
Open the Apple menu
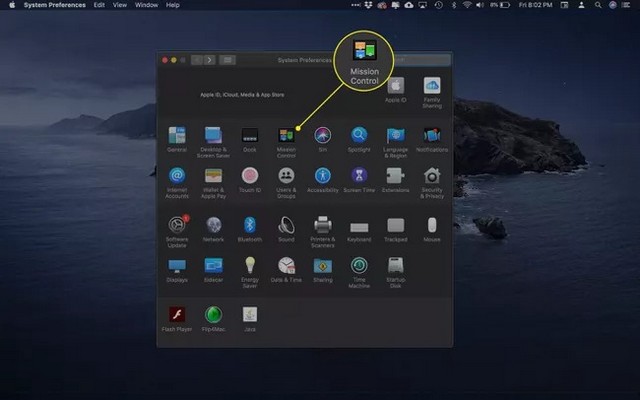12,5
